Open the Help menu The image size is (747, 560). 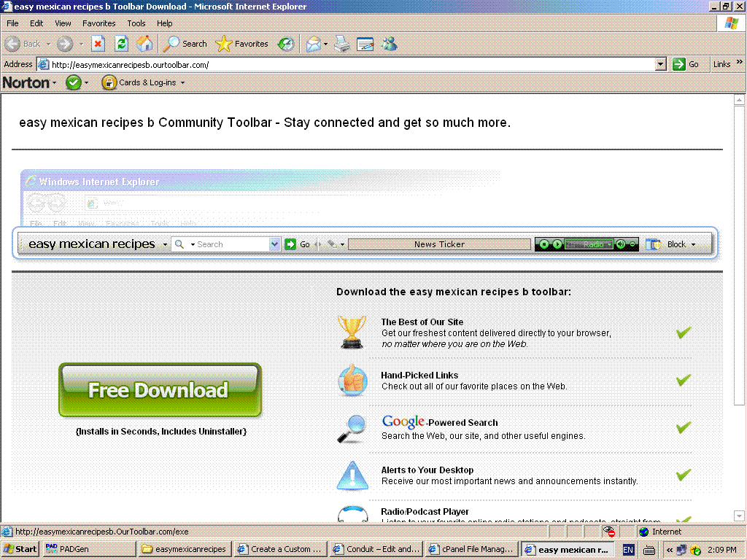(x=164, y=23)
